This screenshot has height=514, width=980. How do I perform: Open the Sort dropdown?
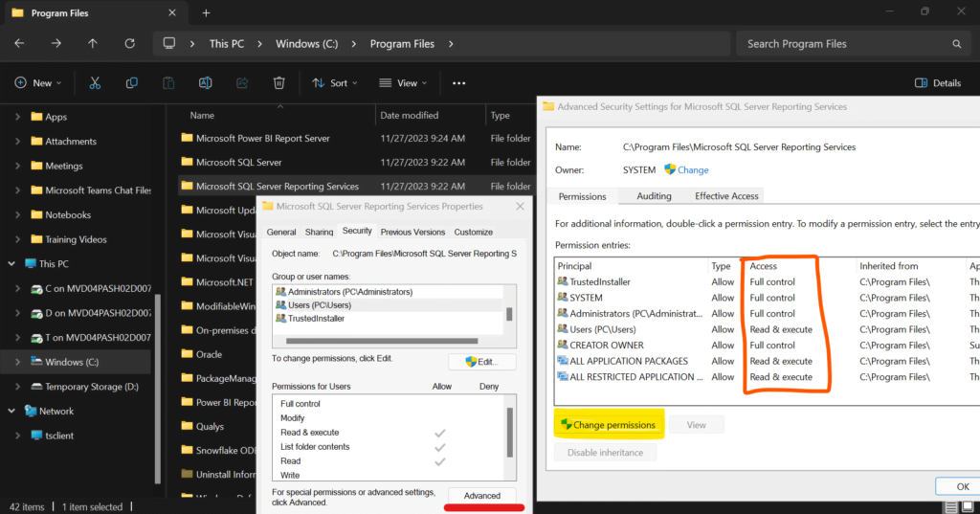click(x=335, y=83)
